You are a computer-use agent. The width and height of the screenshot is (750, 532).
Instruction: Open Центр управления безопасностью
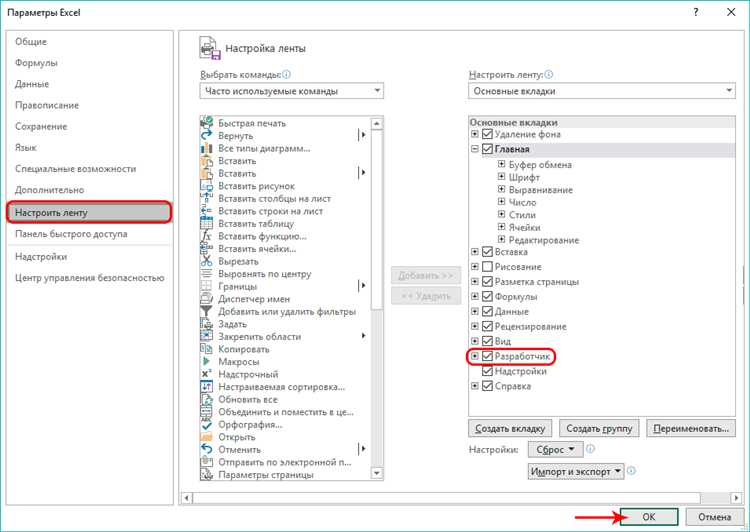pos(89,278)
